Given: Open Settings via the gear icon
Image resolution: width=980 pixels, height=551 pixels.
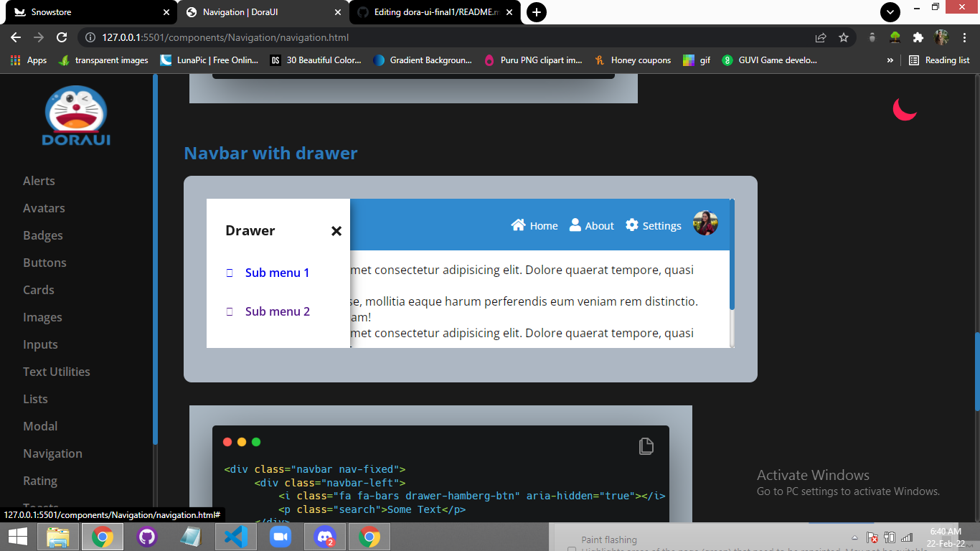Looking at the screenshot, I should tap(631, 225).
